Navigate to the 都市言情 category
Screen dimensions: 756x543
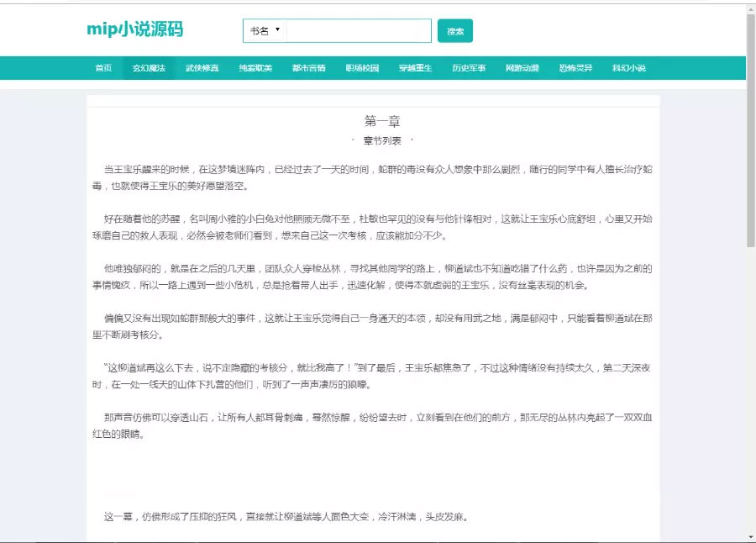click(x=308, y=68)
